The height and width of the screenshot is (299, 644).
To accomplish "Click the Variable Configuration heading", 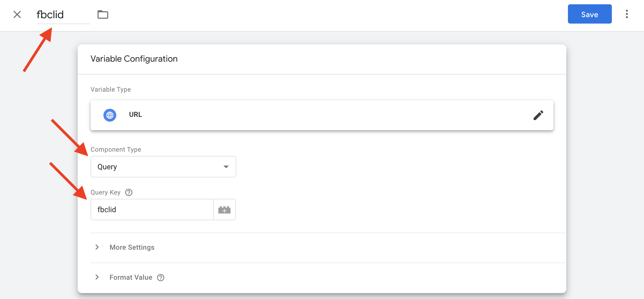I will point(134,59).
